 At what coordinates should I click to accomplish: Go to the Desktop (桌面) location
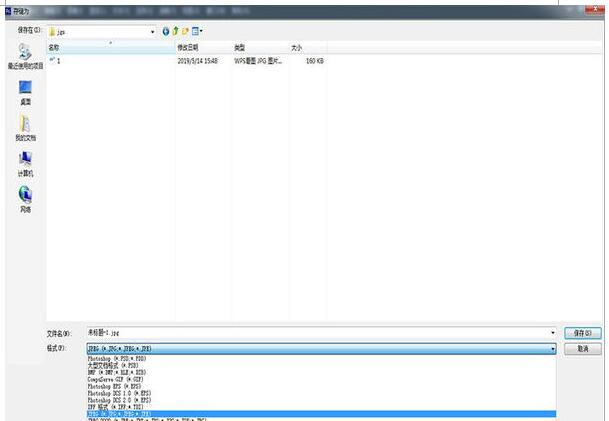pyautogui.click(x=25, y=92)
